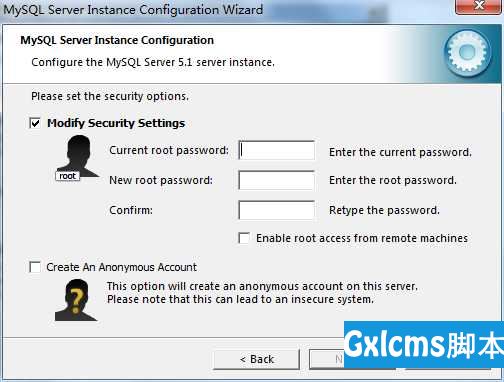
Task: Select the Confirm password input box
Action: (x=277, y=210)
